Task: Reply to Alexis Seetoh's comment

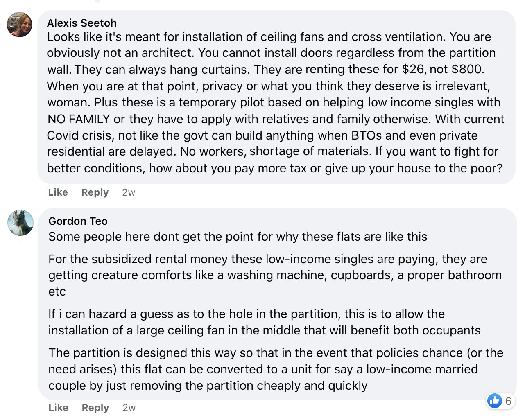Action: pyautogui.click(x=95, y=192)
